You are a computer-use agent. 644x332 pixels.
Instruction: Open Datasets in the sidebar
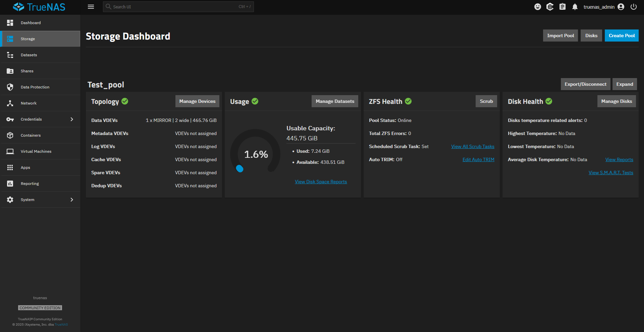(29, 55)
